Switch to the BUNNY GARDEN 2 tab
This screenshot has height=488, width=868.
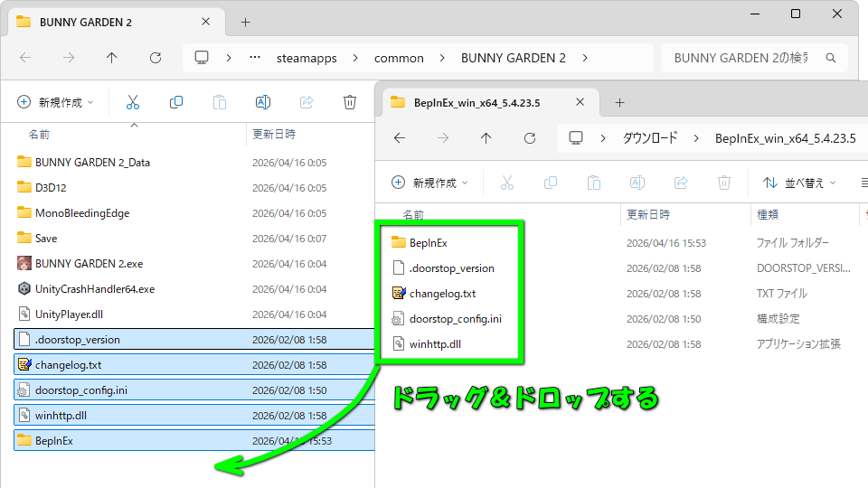click(86, 22)
